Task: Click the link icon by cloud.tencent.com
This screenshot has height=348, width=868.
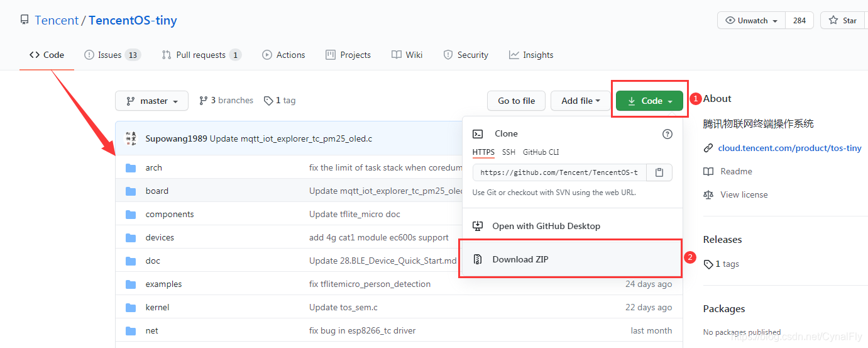Action: [x=708, y=149]
